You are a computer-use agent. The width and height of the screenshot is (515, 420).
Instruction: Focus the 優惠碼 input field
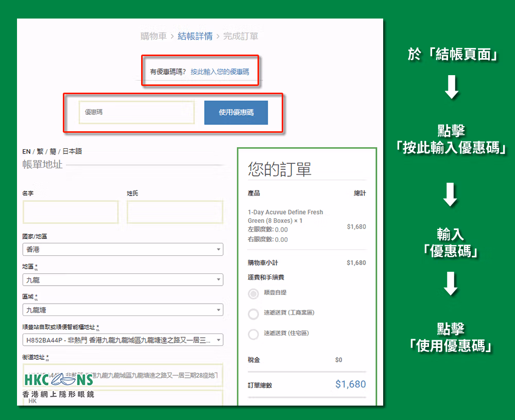tap(136, 112)
